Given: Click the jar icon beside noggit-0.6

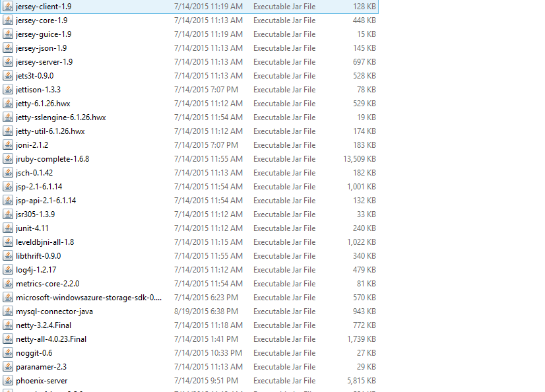Looking at the screenshot, I should (x=8, y=352).
